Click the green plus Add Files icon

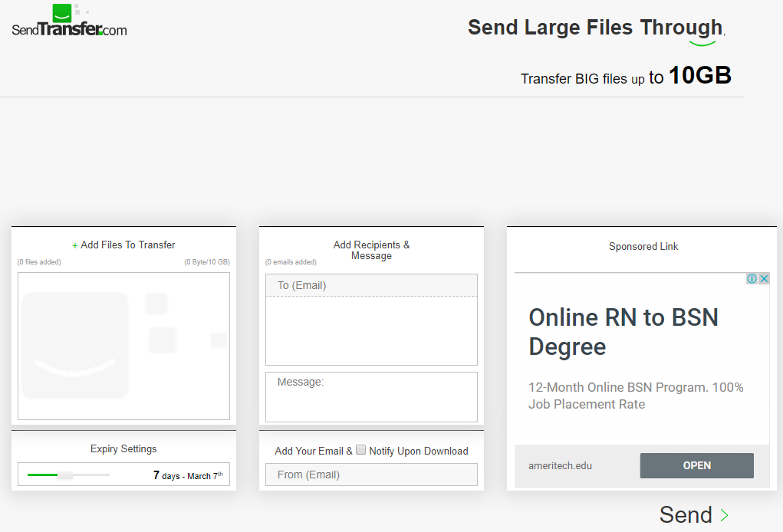75,245
